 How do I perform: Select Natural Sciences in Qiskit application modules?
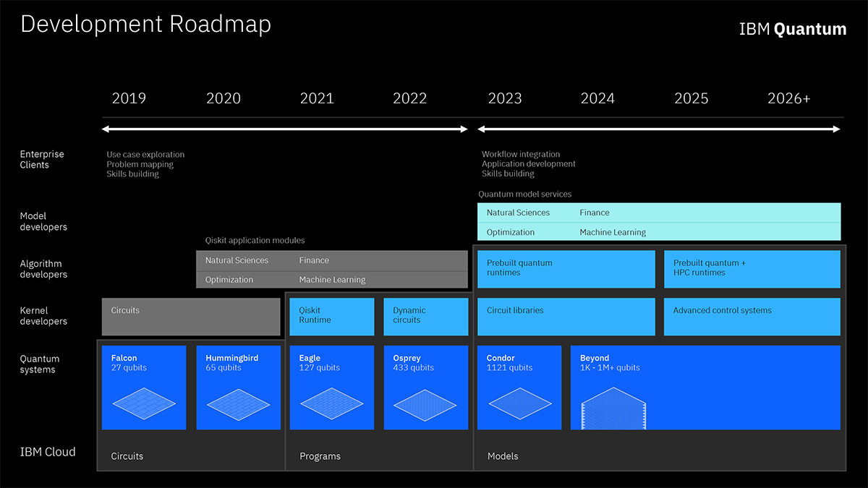[x=237, y=260]
